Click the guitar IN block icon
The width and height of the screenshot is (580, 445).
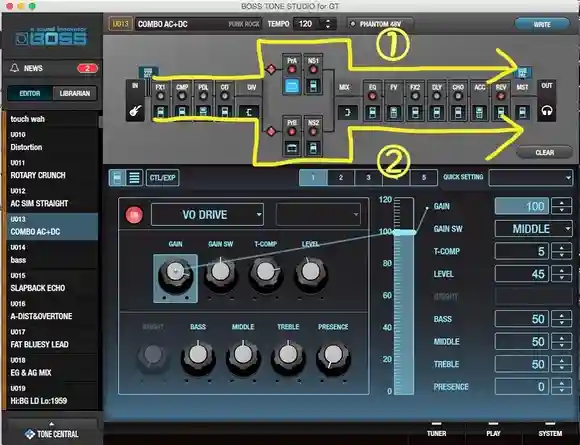click(135, 110)
